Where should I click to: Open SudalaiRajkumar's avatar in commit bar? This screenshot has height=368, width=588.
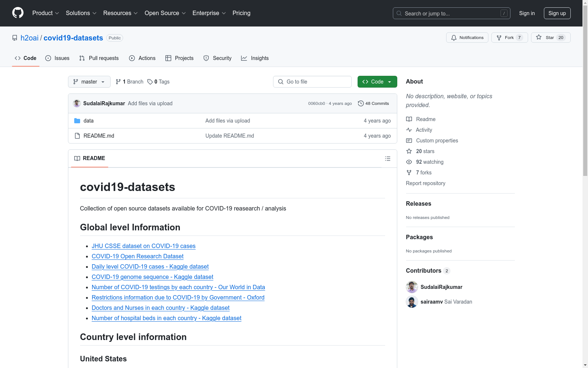pos(77,103)
